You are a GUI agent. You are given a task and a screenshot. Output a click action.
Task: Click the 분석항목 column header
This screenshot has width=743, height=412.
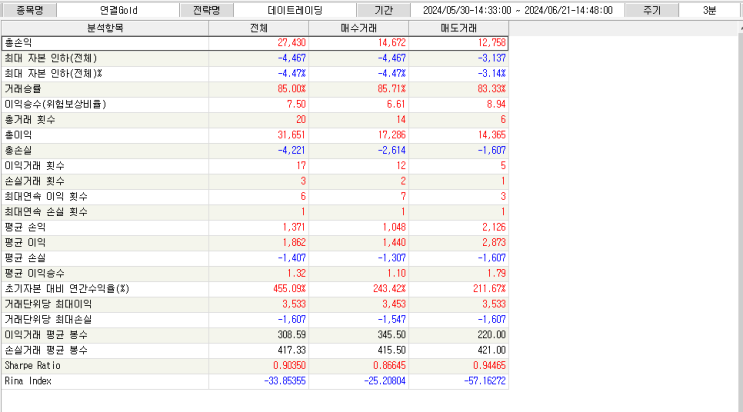tap(105, 28)
